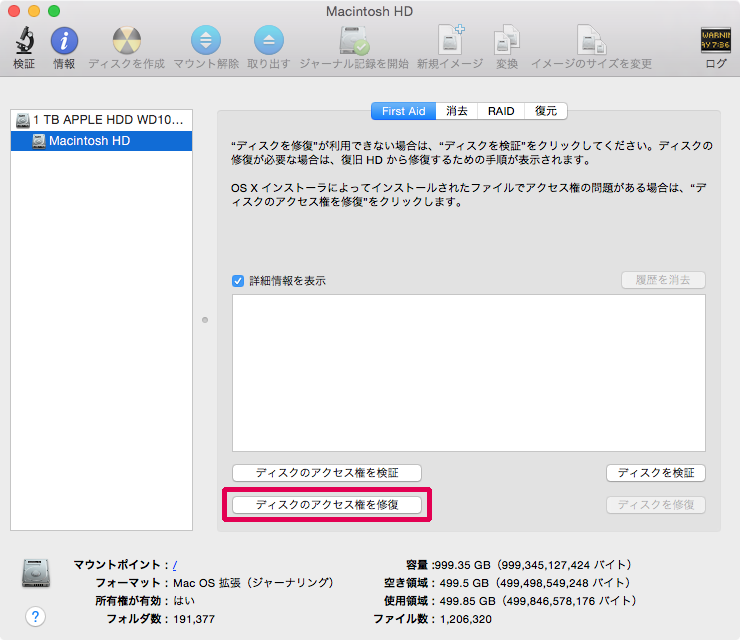Open the 情報 info toolbar icon
Viewport: 740px width, 640px height.
[64, 40]
